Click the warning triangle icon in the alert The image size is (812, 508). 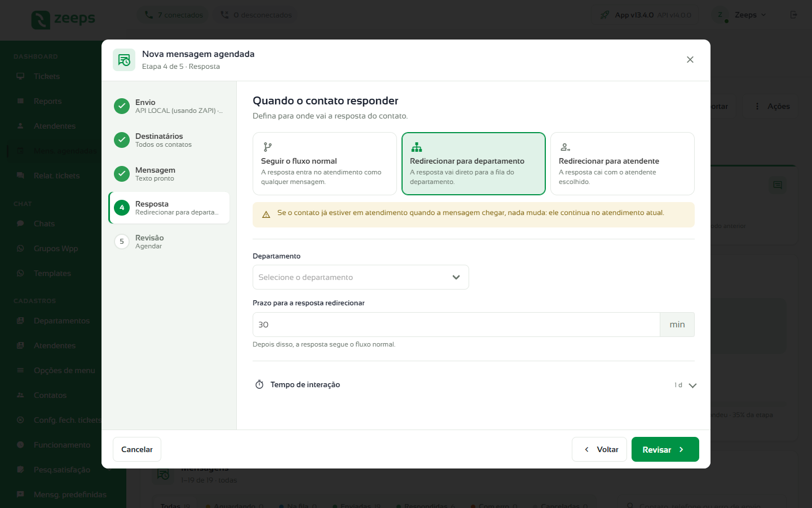(266, 214)
